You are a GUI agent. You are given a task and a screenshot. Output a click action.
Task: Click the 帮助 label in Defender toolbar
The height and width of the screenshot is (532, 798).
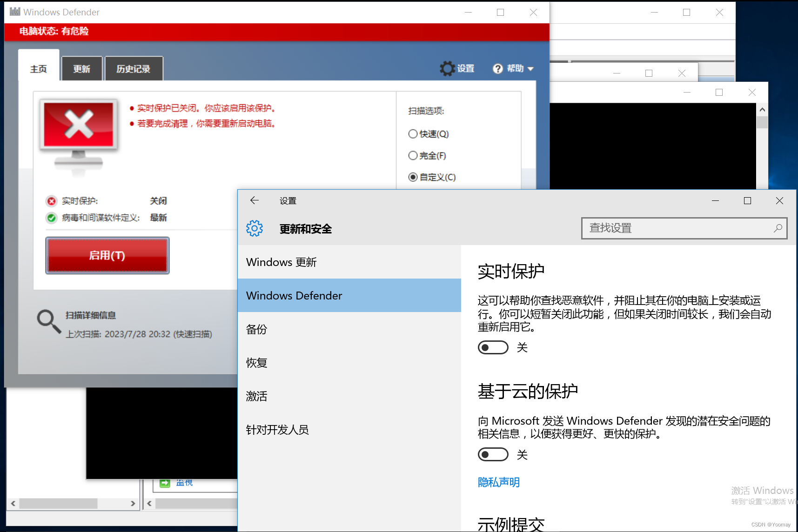click(515, 69)
